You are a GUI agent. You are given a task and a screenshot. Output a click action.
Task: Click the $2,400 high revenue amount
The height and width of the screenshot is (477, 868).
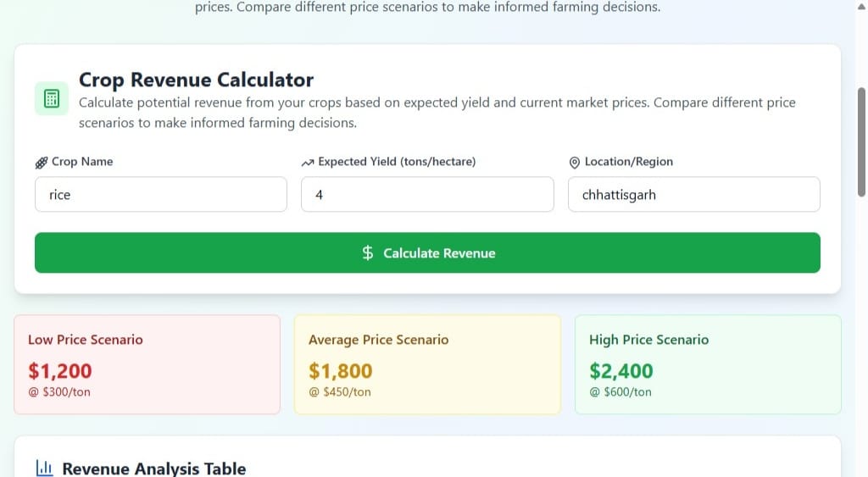coord(621,371)
